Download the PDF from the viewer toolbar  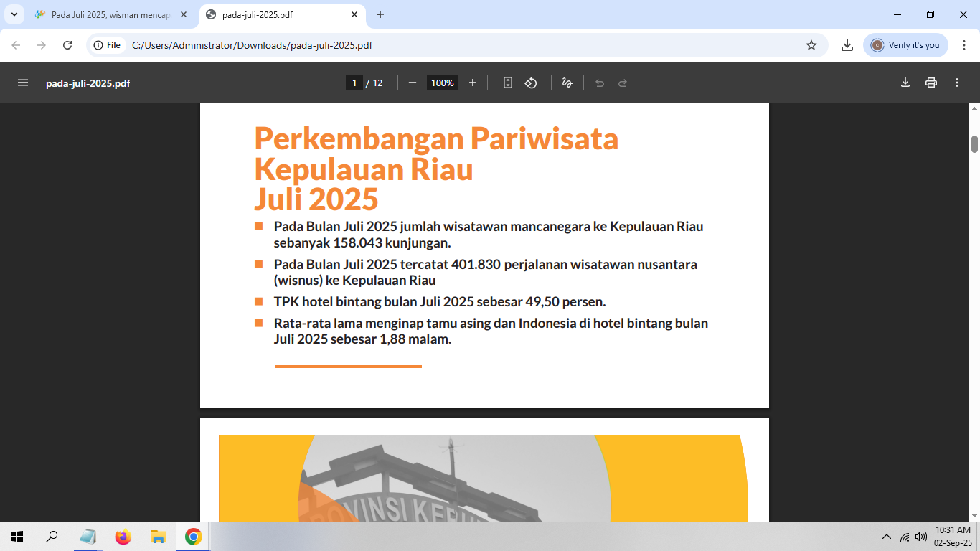click(905, 83)
